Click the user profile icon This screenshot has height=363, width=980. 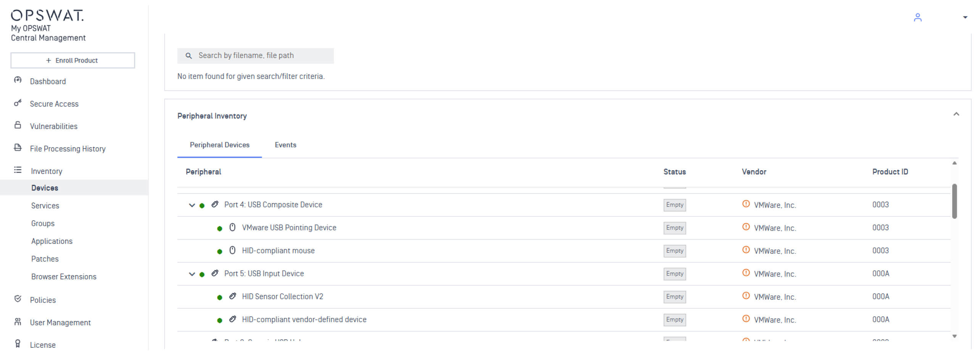tap(917, 18)
